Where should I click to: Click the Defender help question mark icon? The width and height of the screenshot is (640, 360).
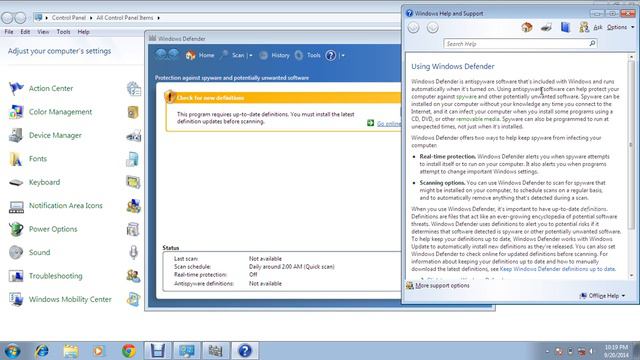point(331,55)
